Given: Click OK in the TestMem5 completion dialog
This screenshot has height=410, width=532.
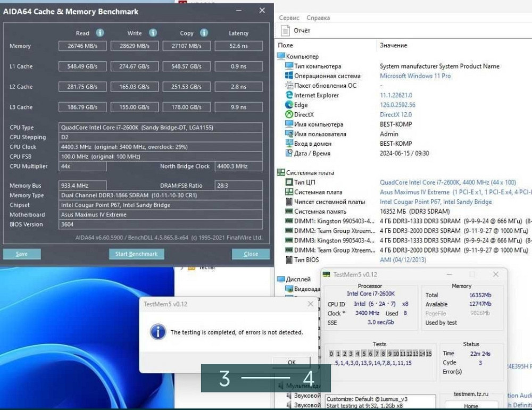Looking at the screenshot, I should point(292,362).
